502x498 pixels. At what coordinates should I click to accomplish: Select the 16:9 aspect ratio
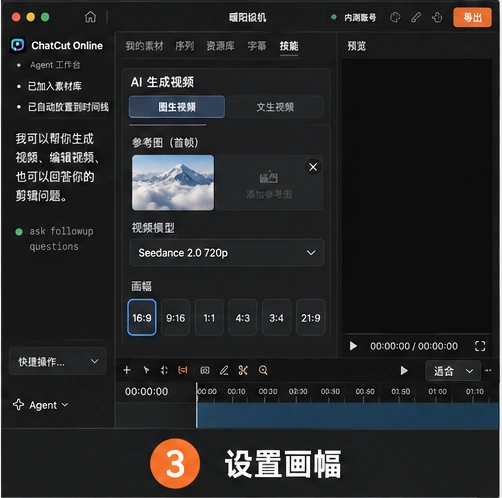(142, 318)
